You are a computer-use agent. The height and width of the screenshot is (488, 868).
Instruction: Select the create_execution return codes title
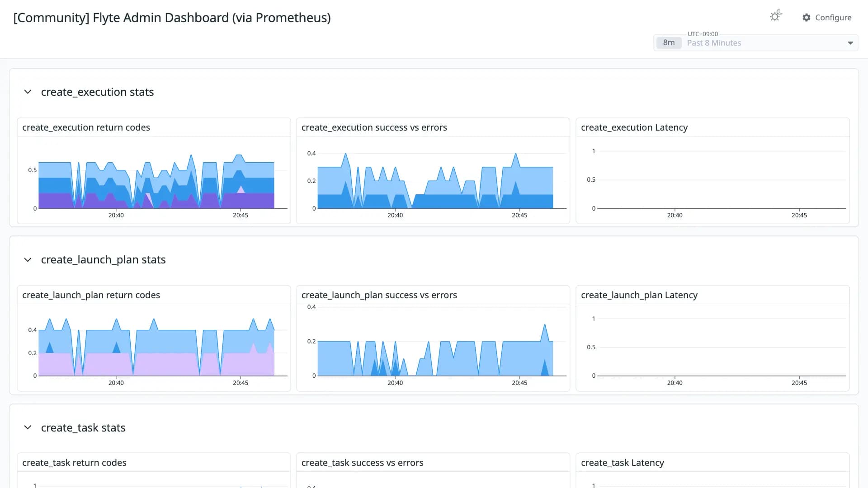click(x=86, y=127)
